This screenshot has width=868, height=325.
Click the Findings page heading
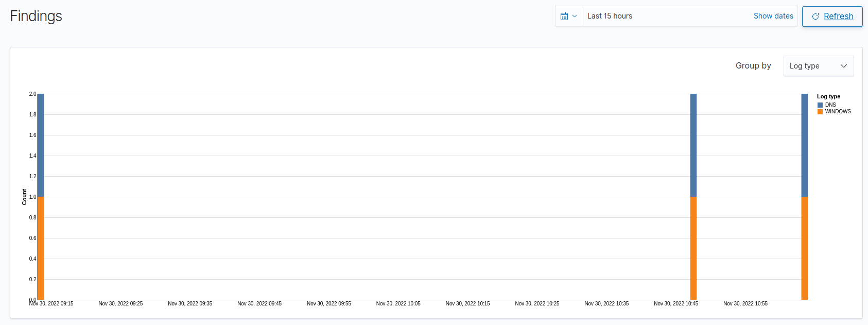pyautogui.click(x=36, y=16)
